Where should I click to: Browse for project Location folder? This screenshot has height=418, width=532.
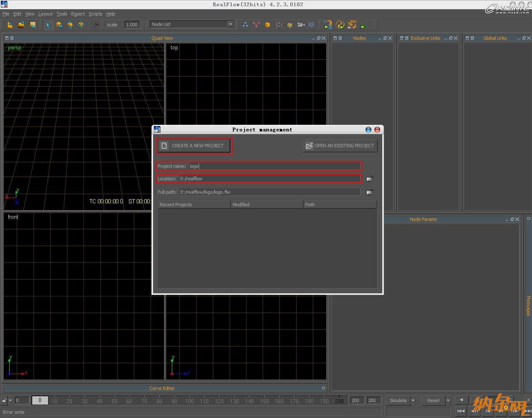[370, 179]
